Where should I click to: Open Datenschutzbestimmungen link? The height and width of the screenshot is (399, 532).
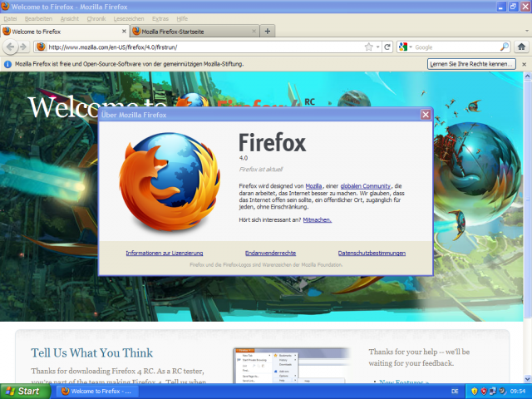pos(372,253)
